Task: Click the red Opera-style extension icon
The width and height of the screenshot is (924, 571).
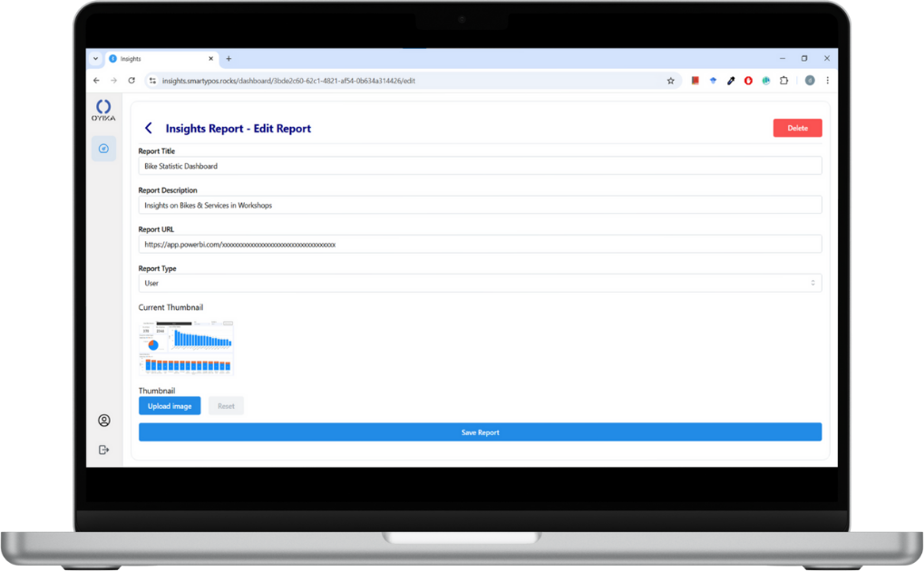Action: pos(748,81)
